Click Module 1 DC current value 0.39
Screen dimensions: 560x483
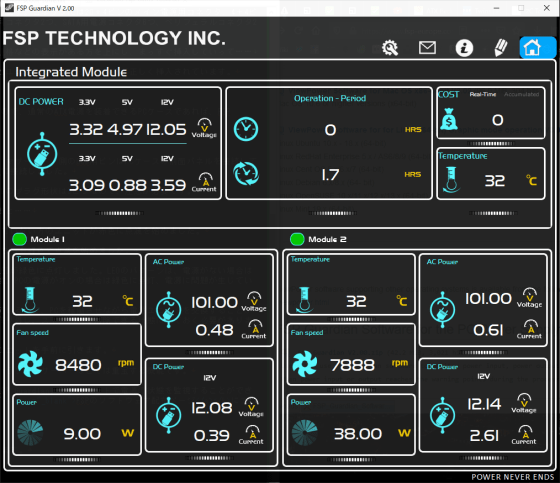coord(211,436)
